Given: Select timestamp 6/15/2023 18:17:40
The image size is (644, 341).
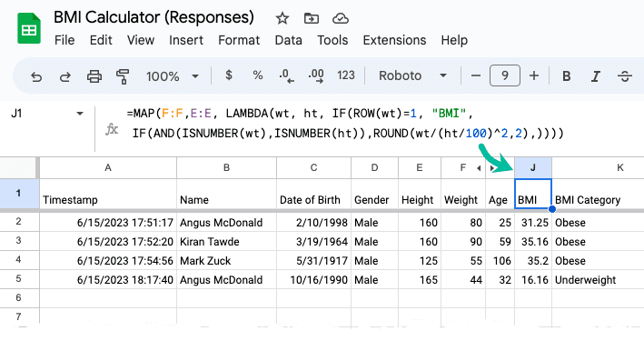Looking at the screenshot, I should (108, 280).
